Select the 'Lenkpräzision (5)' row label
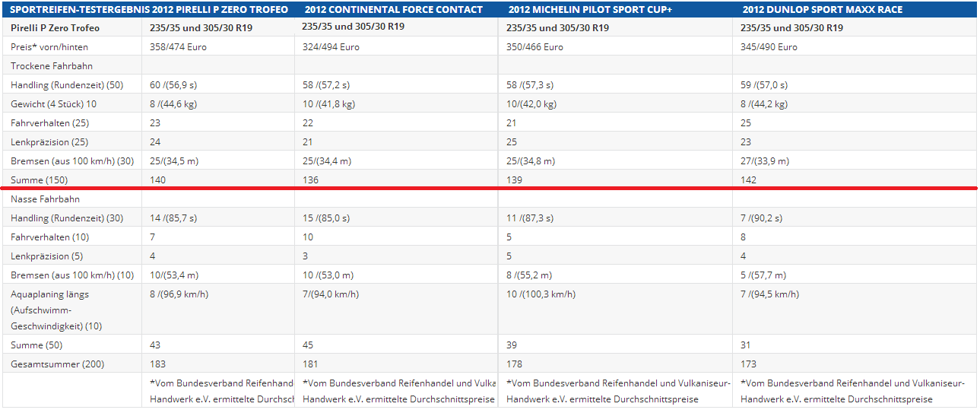Screen dimensions: 980x413 tap(46, 256)
